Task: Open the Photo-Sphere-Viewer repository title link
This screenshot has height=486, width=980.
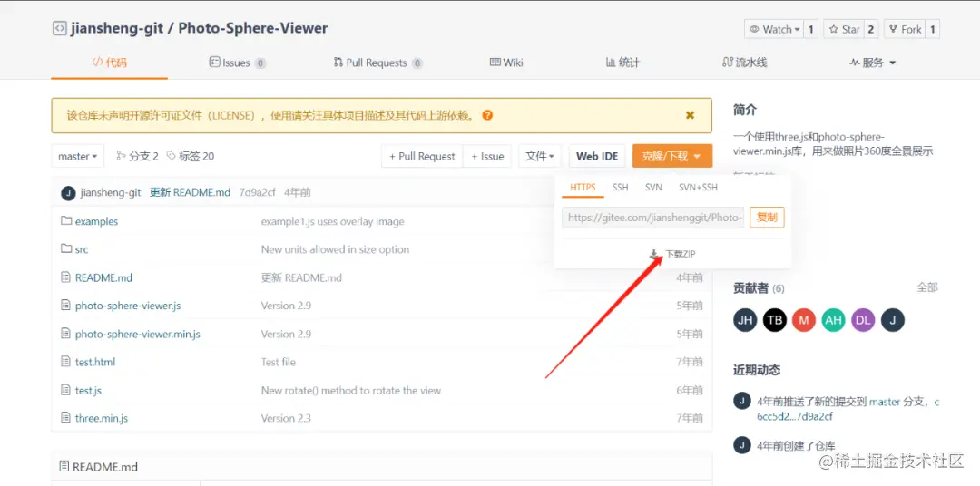Action: click(253, 28)
